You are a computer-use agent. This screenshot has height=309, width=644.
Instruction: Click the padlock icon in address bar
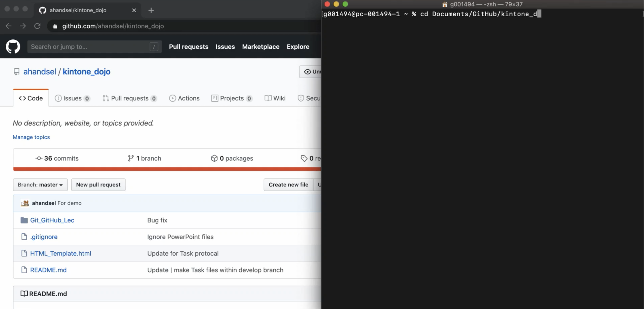pos(55,26)
